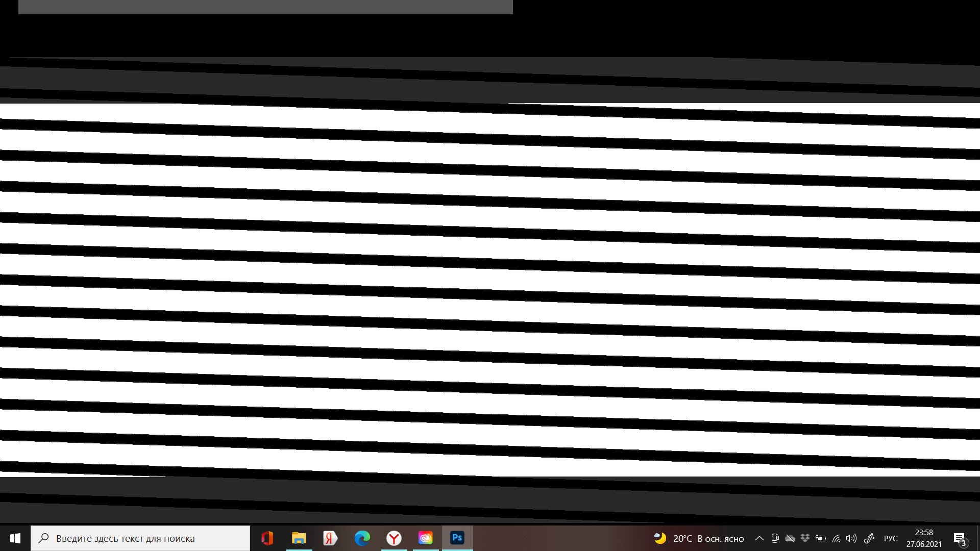Open the Start menu

click(15, 538)
